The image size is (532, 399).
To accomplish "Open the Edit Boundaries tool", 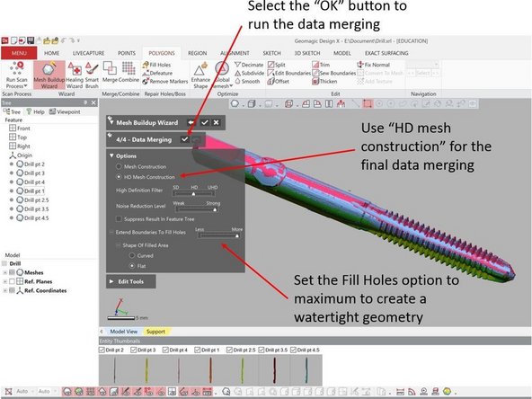I will 288,73.
